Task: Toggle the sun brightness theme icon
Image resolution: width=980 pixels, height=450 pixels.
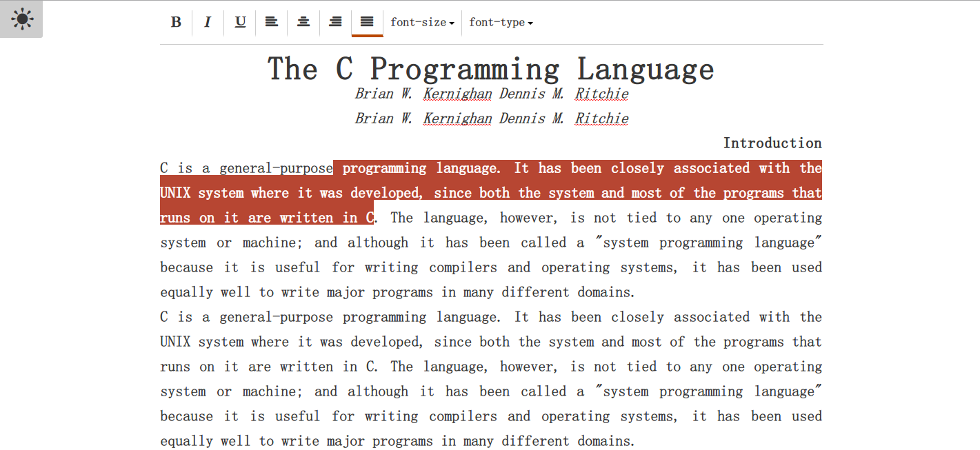Action: click(21, 19)
